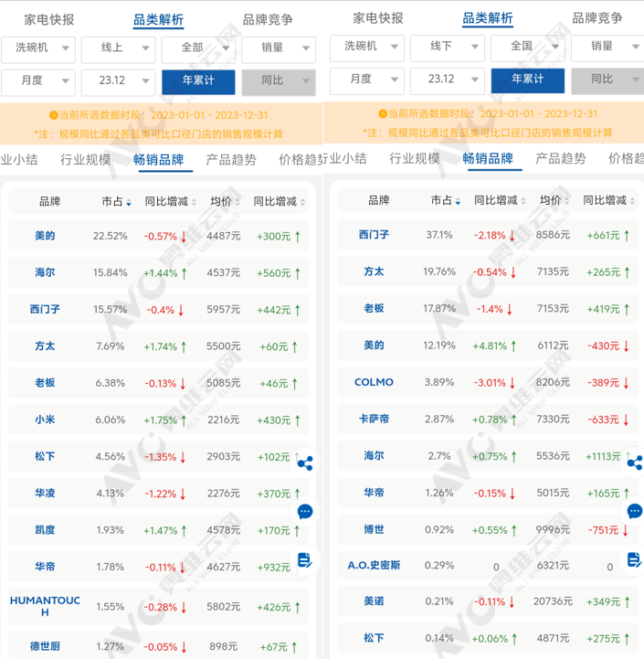The image size is (644, 659).
Task: Open chat bubble icon in right panel
Action: tap(634, 511)
